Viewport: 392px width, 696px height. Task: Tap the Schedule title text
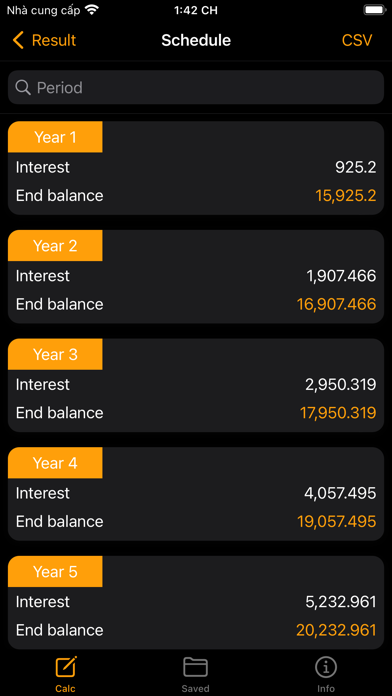pyautogui.click(x=196, y=40)
